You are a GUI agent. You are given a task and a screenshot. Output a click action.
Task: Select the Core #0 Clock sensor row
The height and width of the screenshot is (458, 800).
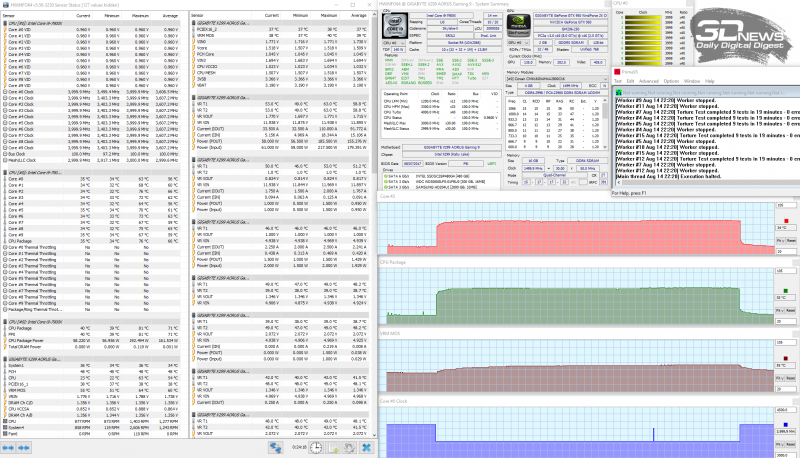(91, 92)
